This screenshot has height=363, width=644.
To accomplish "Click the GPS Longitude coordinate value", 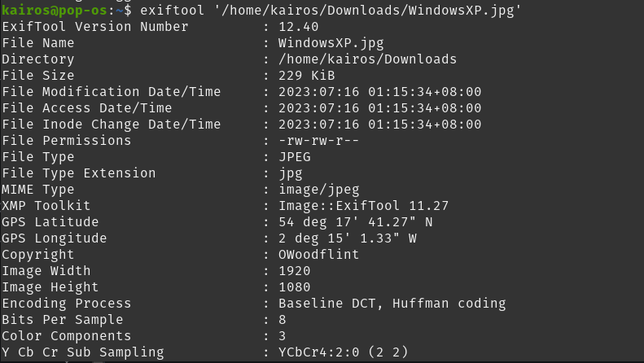I will (x=347, y=238).
